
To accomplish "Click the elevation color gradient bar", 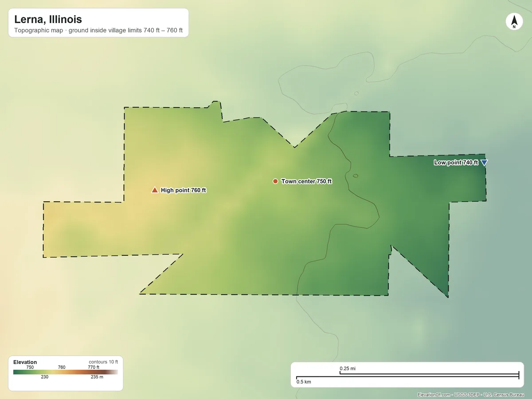I will [66, 372].
